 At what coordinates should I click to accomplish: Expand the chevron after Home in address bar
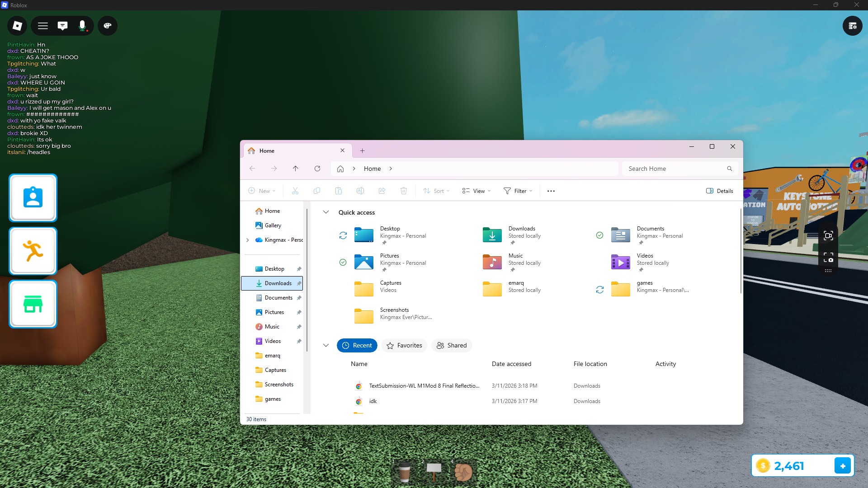pyautogui.click(x=391, y=169)
